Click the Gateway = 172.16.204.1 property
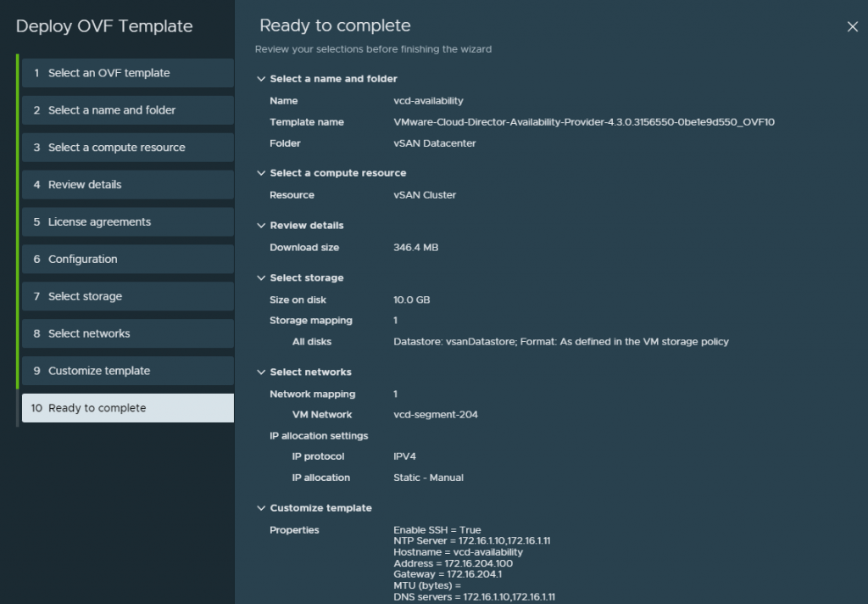 click(x=448, y=574)
